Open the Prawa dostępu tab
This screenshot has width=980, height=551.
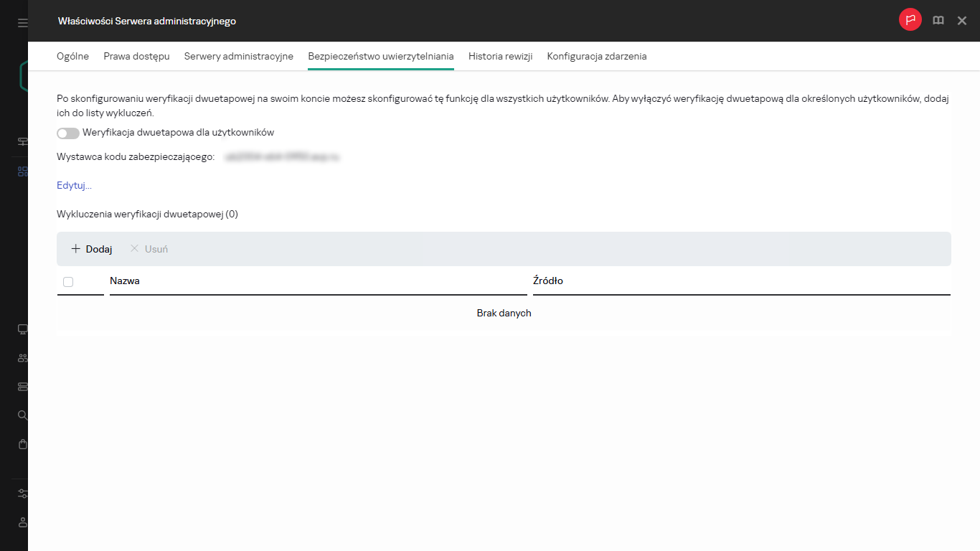tap(136, 57)
